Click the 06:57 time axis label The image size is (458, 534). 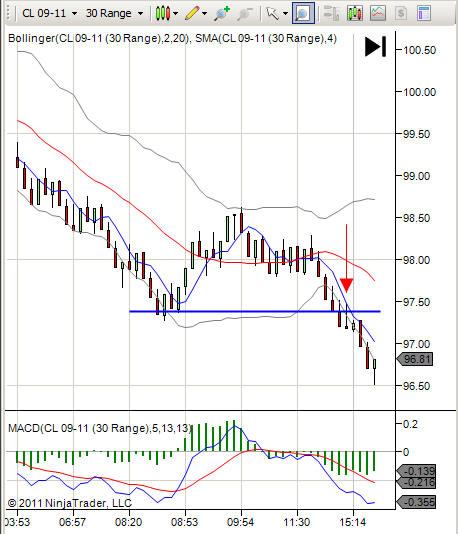[72, 522]
